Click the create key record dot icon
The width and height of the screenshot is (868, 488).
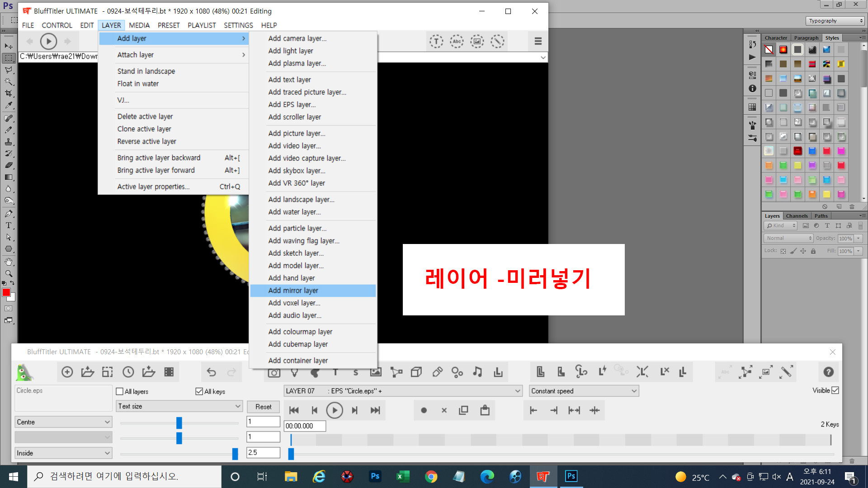pos(424,410)
